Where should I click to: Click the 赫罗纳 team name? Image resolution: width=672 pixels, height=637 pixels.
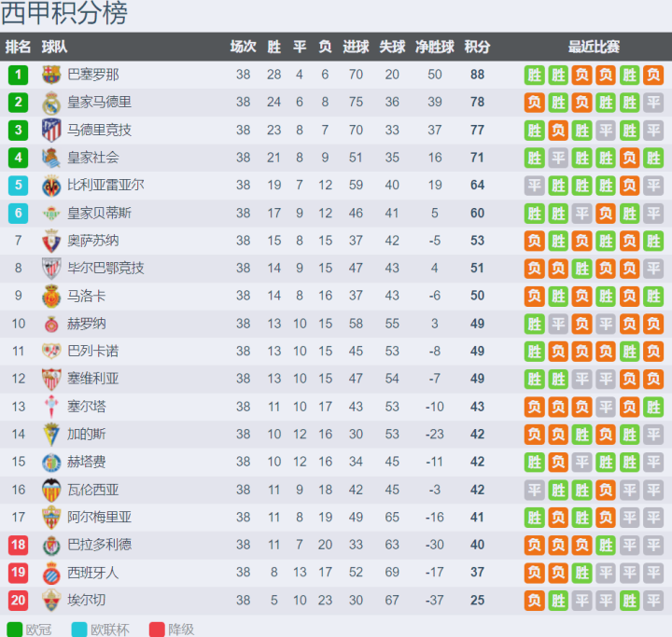click(x=86, y=324)
